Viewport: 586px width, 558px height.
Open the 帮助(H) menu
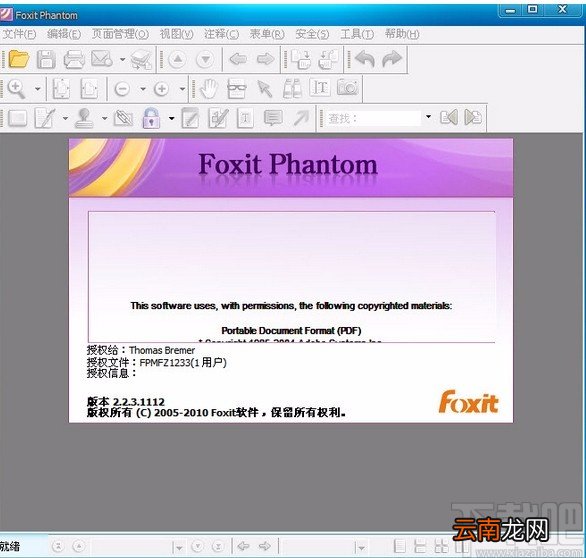(402, 34)
